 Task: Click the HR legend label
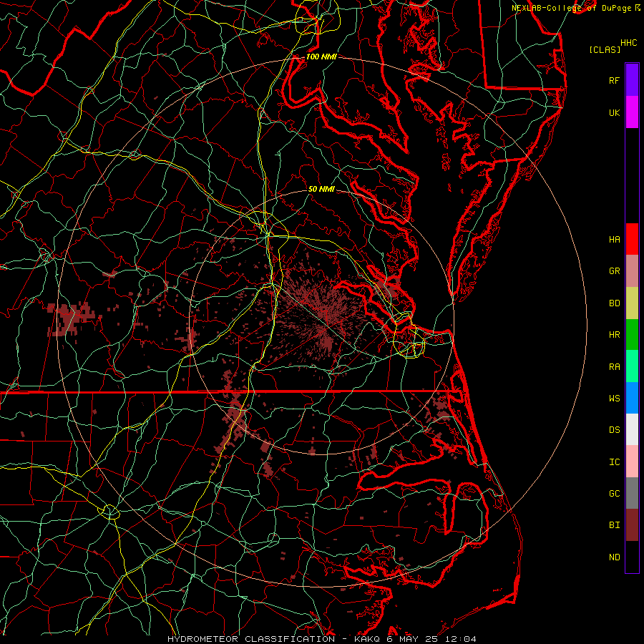pyautogui.click(x=614, y=335)
